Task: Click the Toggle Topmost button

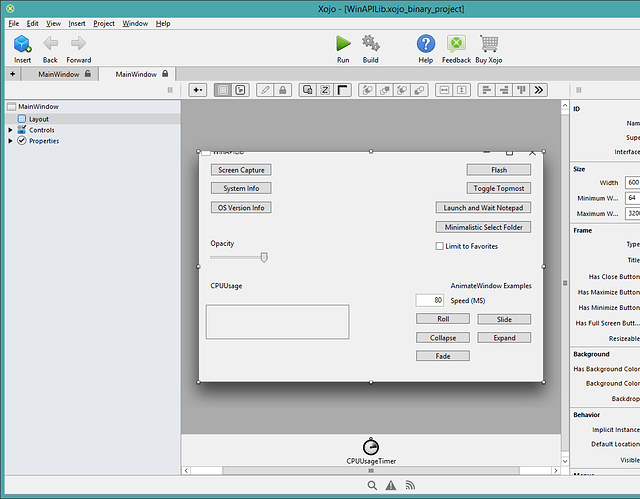Action: pyautogui.click(x=499, y=188)
